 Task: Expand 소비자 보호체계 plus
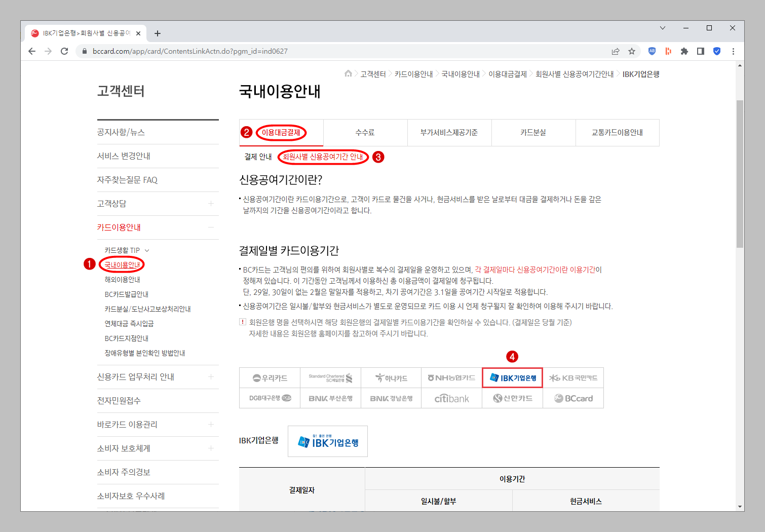click(211, 448)
